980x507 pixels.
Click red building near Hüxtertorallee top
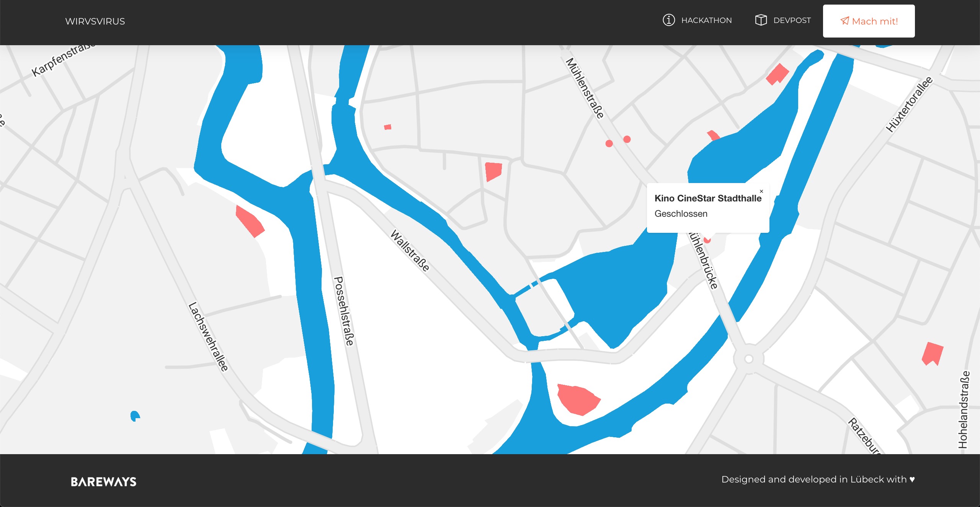pos(777,74)
